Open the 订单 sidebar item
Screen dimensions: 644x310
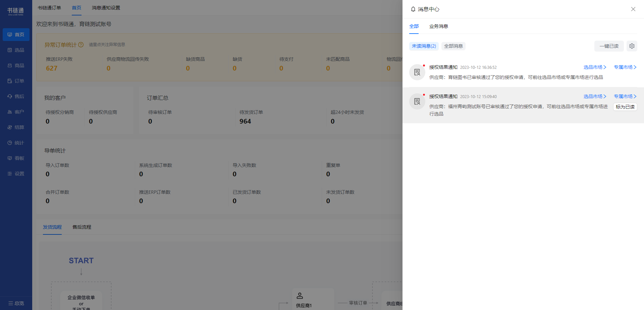[16, 81]
